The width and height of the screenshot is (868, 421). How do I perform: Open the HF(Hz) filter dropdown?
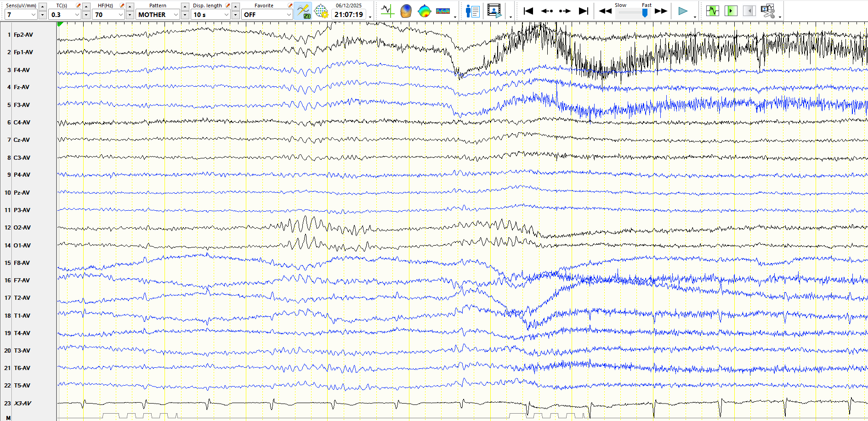[x=121, y=15]
